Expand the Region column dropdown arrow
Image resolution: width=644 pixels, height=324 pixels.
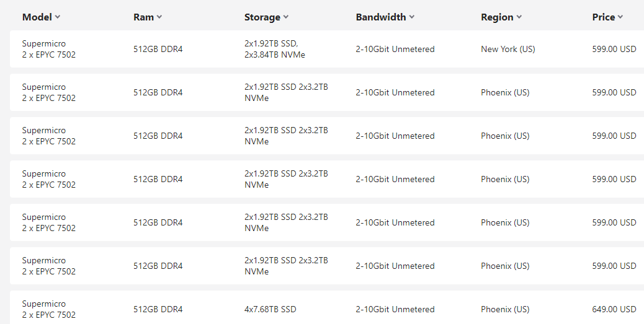[x=519, y=17]
